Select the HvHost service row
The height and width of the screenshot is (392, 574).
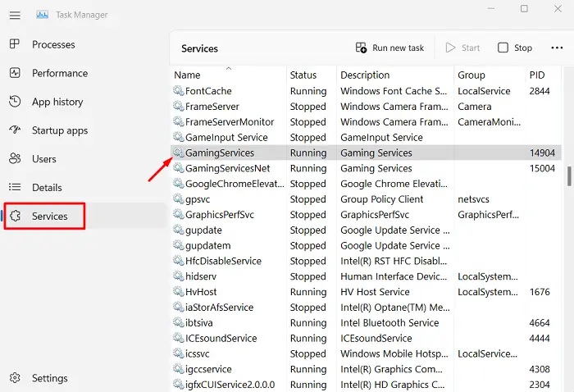(203, 292)
